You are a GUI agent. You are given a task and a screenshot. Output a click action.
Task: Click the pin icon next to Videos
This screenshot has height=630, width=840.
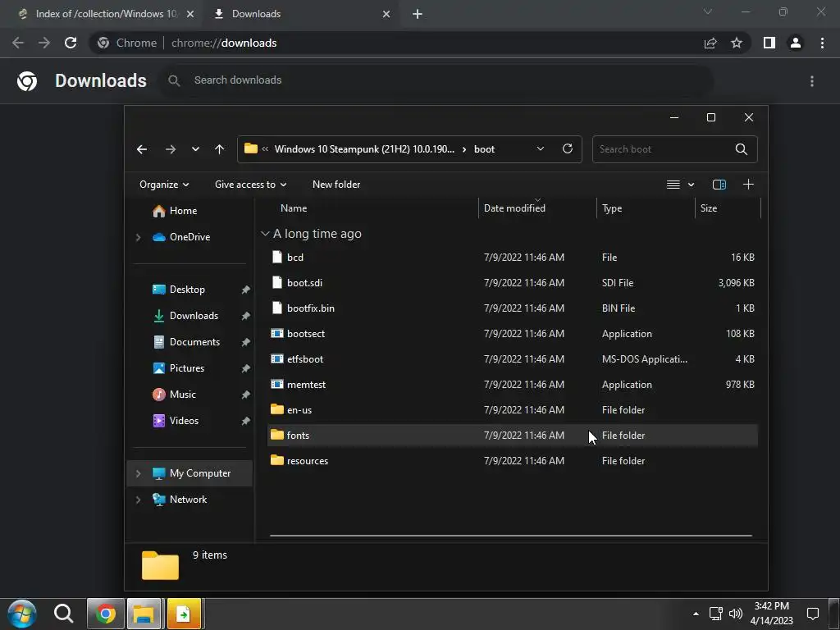click(245, 421)
